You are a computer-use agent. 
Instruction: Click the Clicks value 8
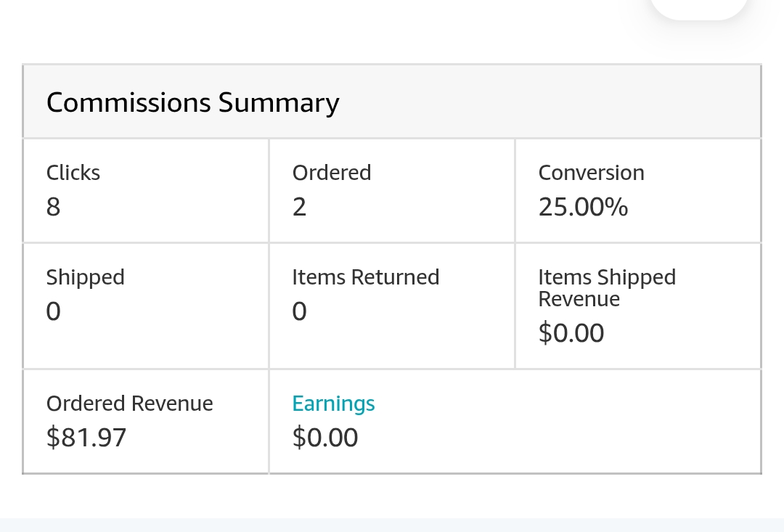pos(53,207)
